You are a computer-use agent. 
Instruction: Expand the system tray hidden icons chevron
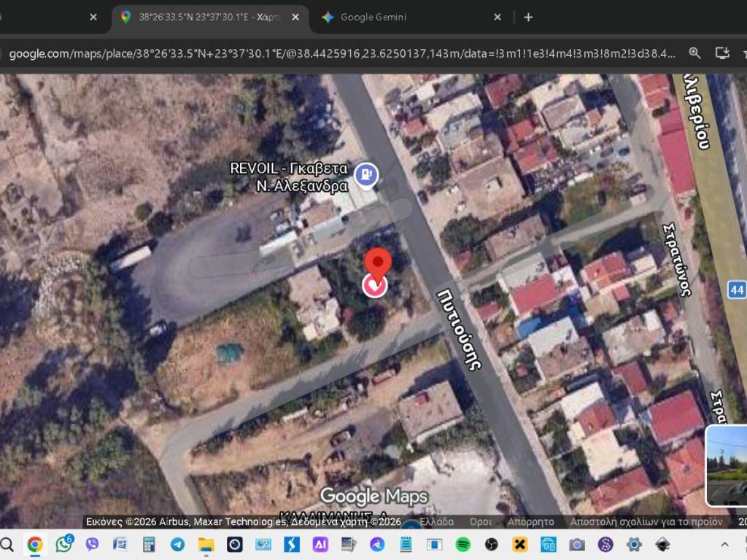pyautogui.click(x=724, y=544)
